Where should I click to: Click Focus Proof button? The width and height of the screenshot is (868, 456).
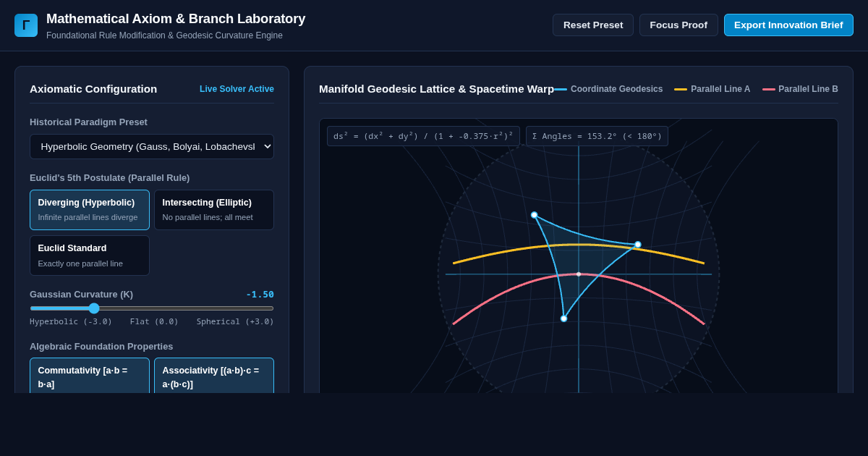[x=678, y=25]
